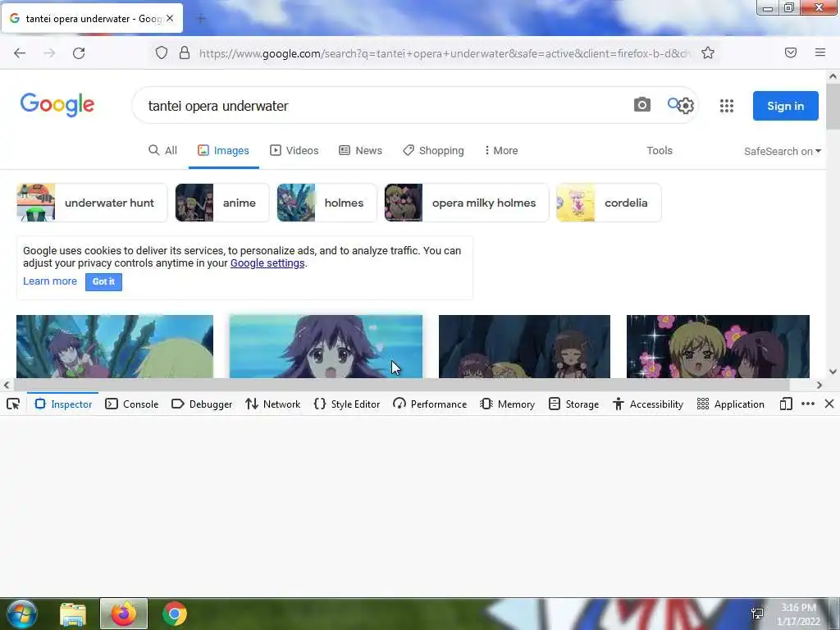The height and width of the screenshot is (630, 840).
Task: Filter results by anime chip
Action: [221, 203]
